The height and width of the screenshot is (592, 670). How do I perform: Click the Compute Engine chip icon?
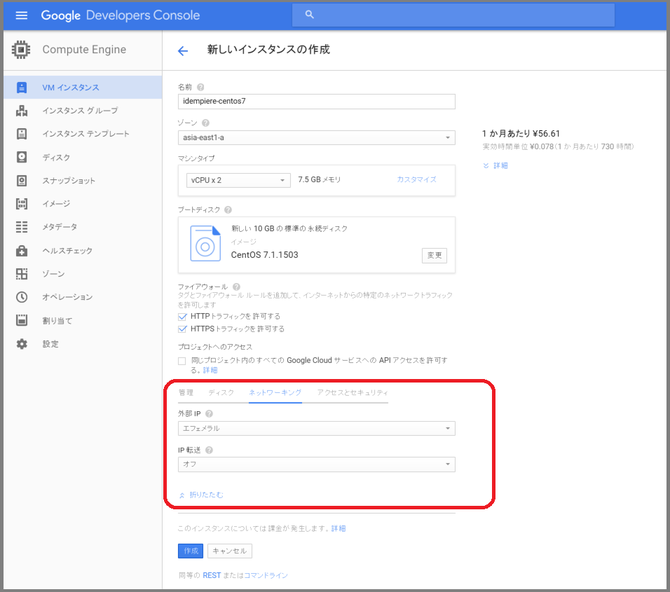point(21,50)
